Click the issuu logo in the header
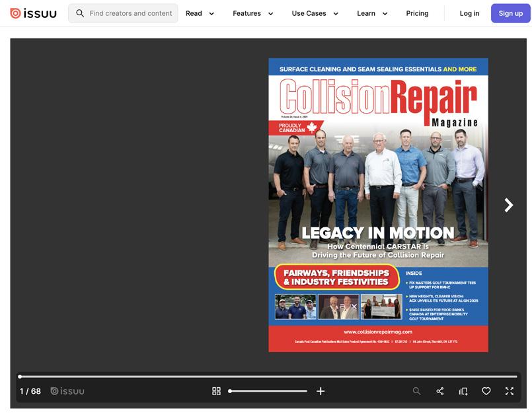Viewport: 532px width, 413px height. [33, 13]
